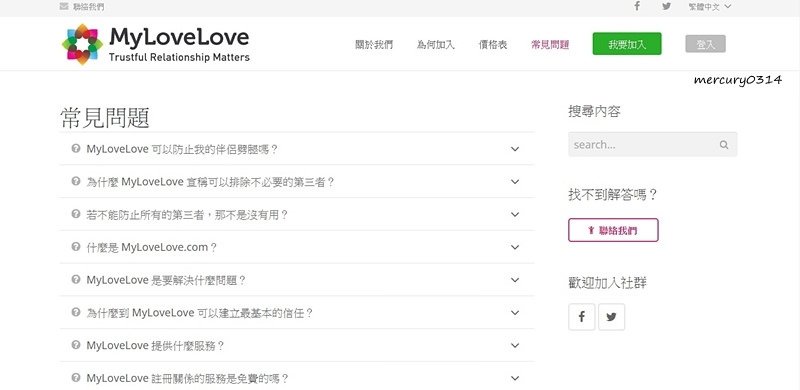Open the 價格表 menu item
This screenshot has height=390, width=800.
(x=492, y=45)
